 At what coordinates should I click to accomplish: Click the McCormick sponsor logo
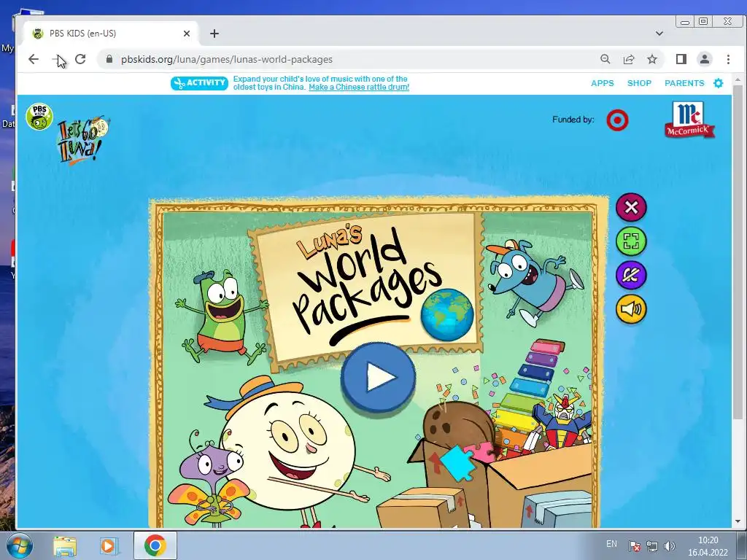click(689, 120)
